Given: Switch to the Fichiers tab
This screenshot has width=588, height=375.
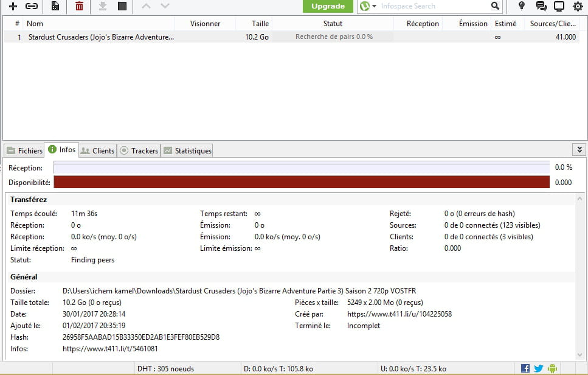Looking at the screenshot, I should point(25,150).
